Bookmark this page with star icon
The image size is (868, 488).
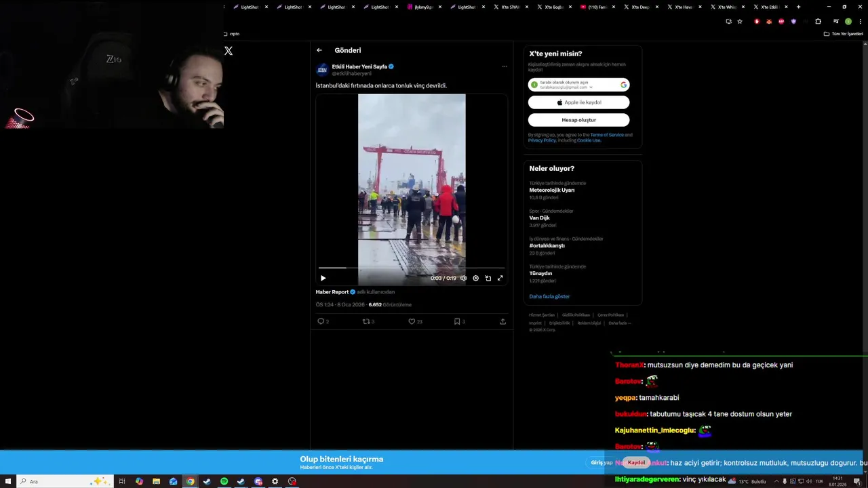(x=740, y=21)
